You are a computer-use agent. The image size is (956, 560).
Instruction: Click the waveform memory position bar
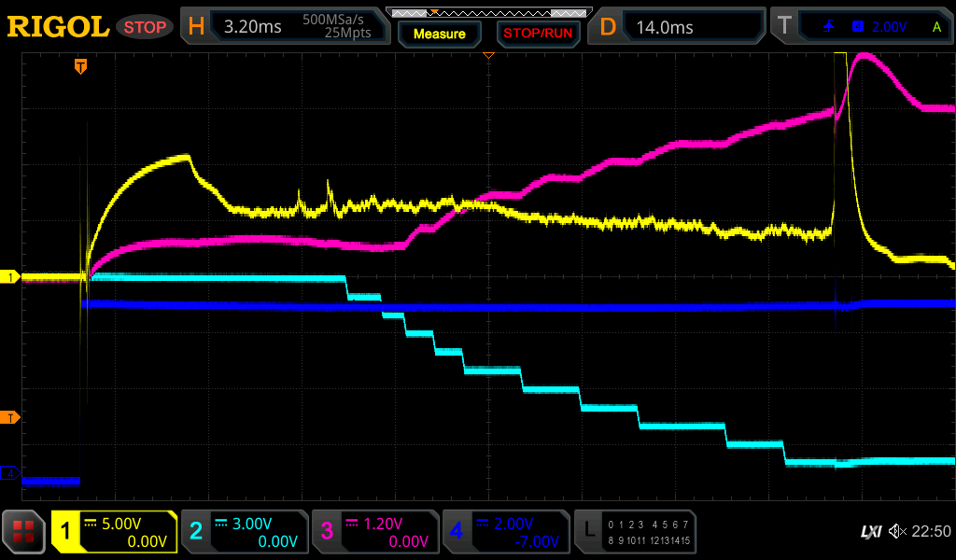(488, 12)
